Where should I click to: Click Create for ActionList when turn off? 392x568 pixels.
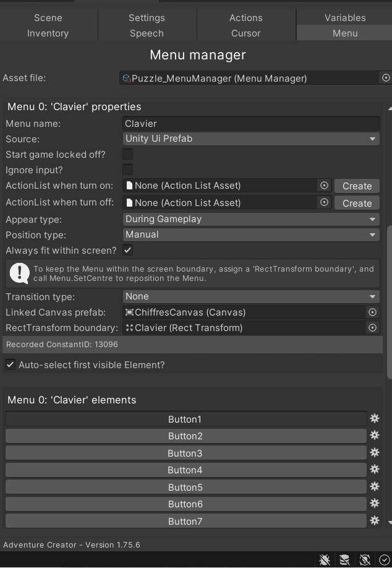pos(357,203)
